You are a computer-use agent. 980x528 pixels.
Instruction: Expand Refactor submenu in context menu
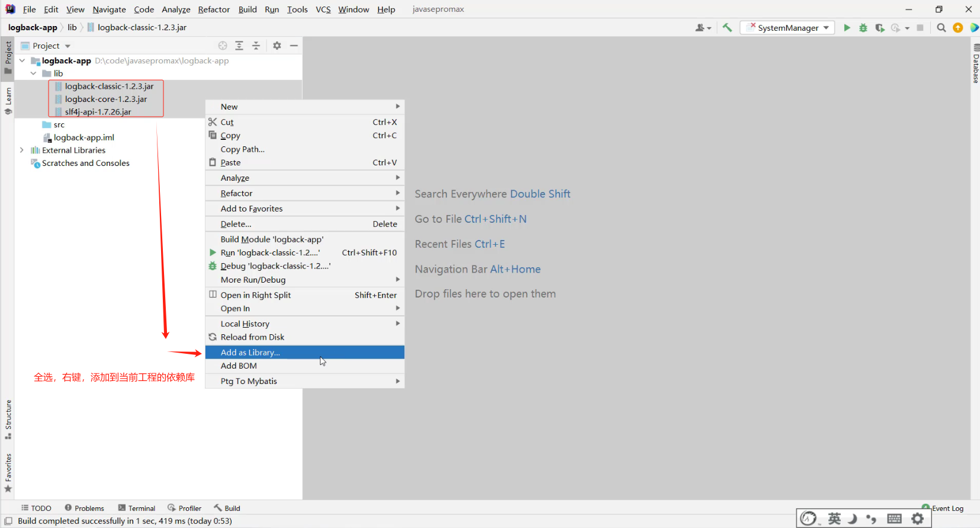coord(304,193)
